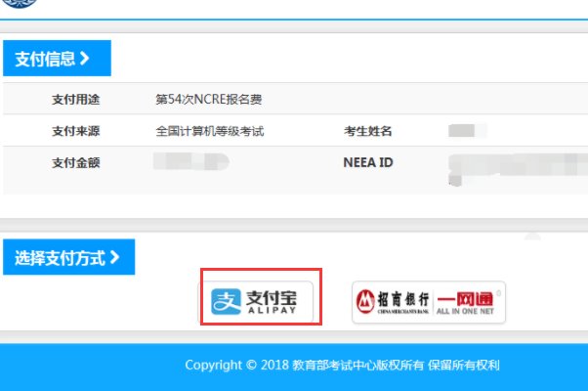Viewport: 588px width, 391px height.
Task: Select the 全国计算机等级考试 value text
Action: [x=210, y=131]
